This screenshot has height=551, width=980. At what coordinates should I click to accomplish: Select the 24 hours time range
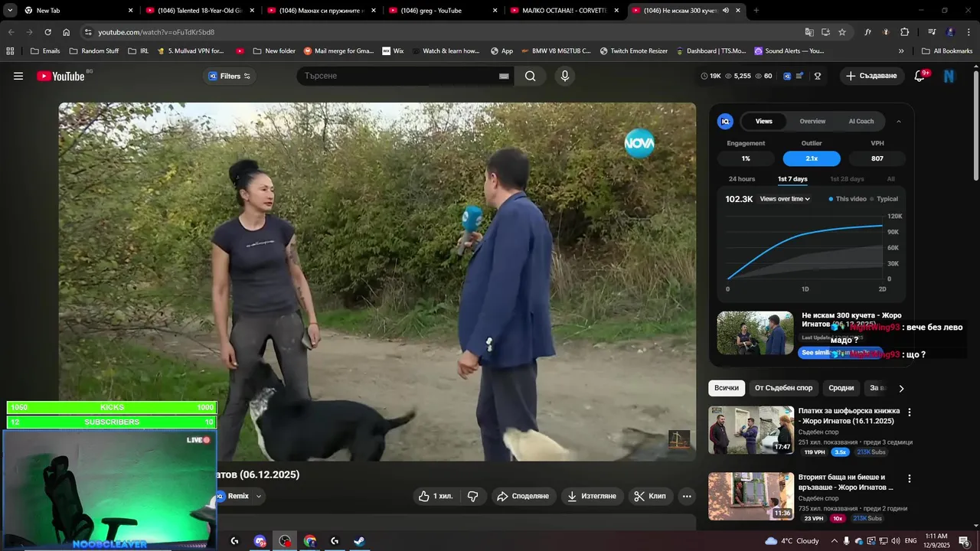pos(742,179)
